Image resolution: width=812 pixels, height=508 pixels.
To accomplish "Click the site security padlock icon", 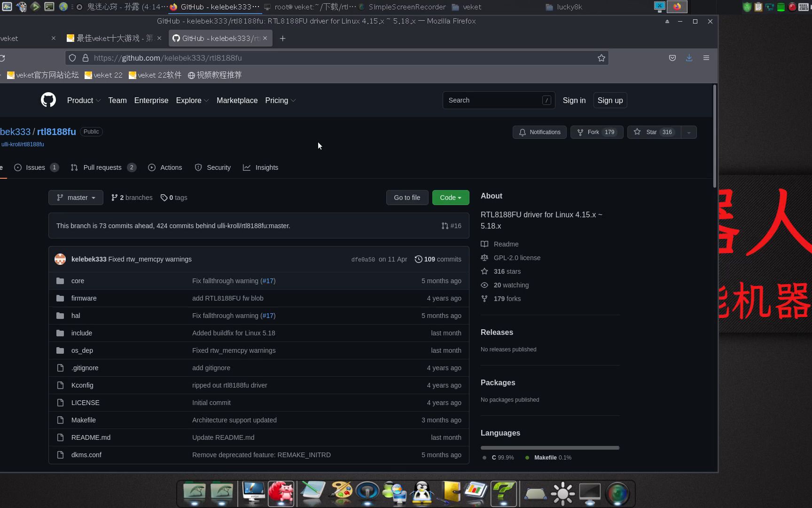I will [86, 58].
